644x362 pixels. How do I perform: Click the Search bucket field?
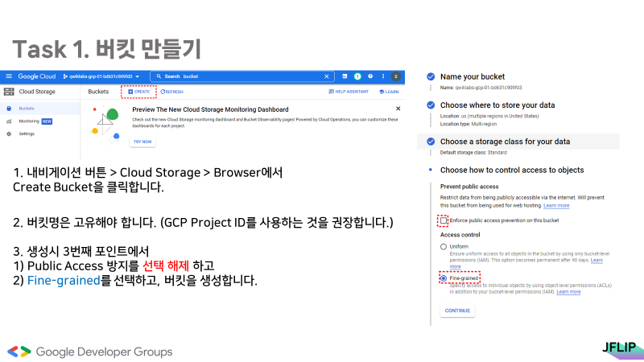click(x=242, y=76)
